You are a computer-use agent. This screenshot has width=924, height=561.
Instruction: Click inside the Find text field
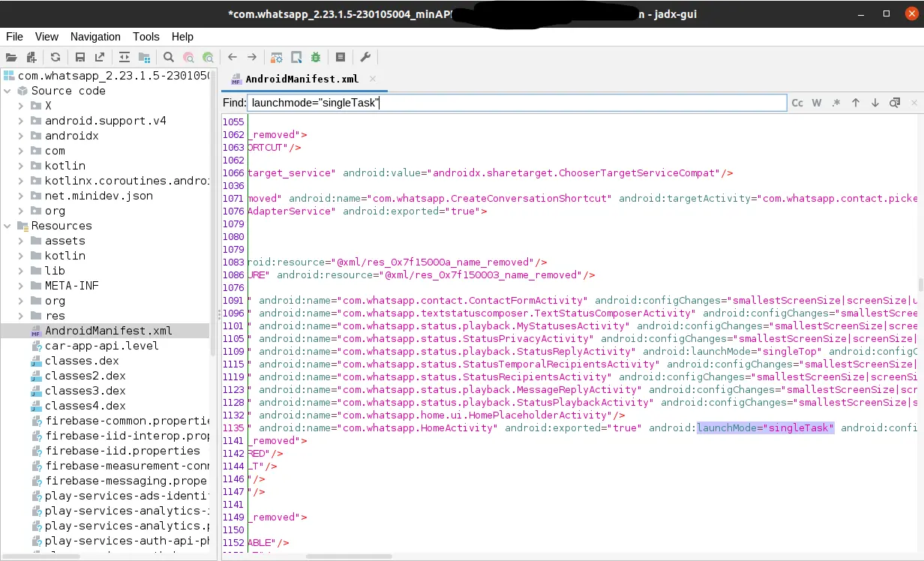517,103
